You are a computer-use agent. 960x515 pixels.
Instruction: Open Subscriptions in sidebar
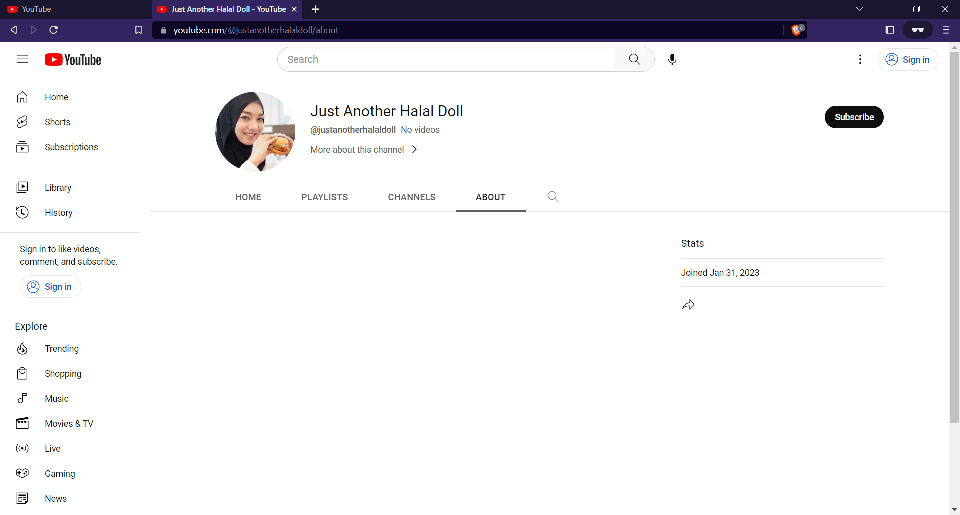pyautogui.click(x=70, y=147)
